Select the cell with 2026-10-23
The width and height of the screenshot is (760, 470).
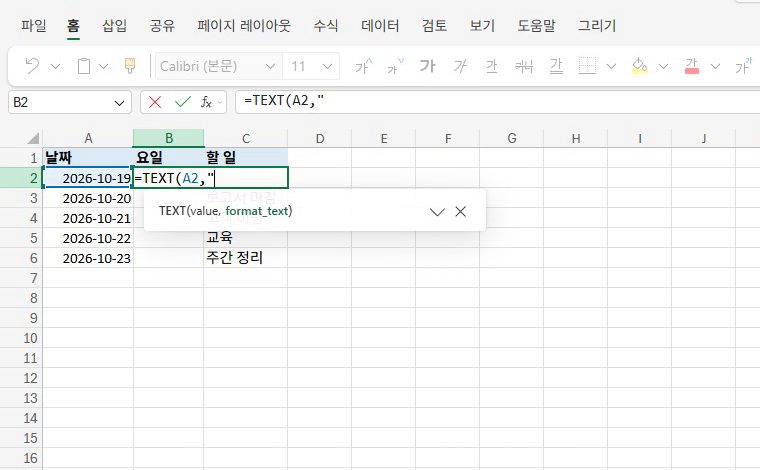88,258
